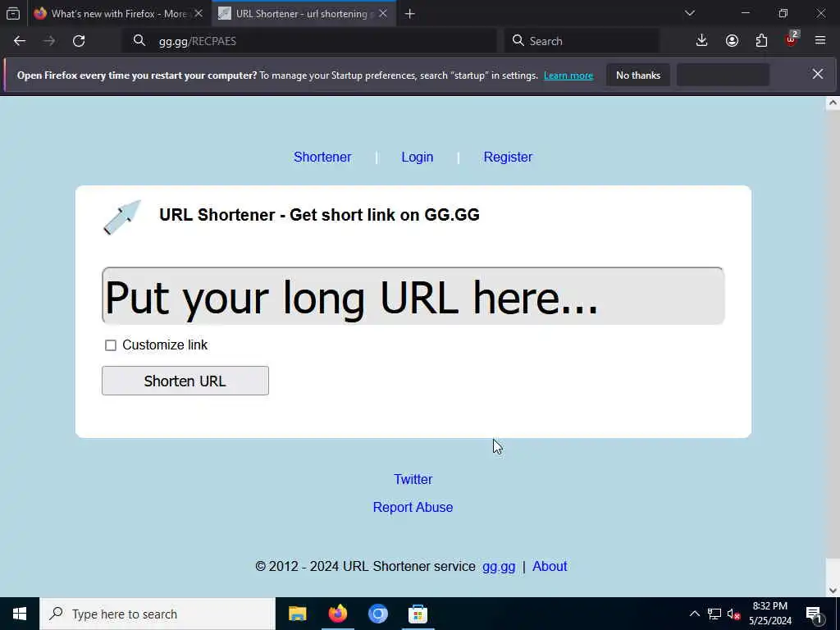Open the Firefox account menu
Viewport: 840px width, 630px height.
[x=732, y=41]
